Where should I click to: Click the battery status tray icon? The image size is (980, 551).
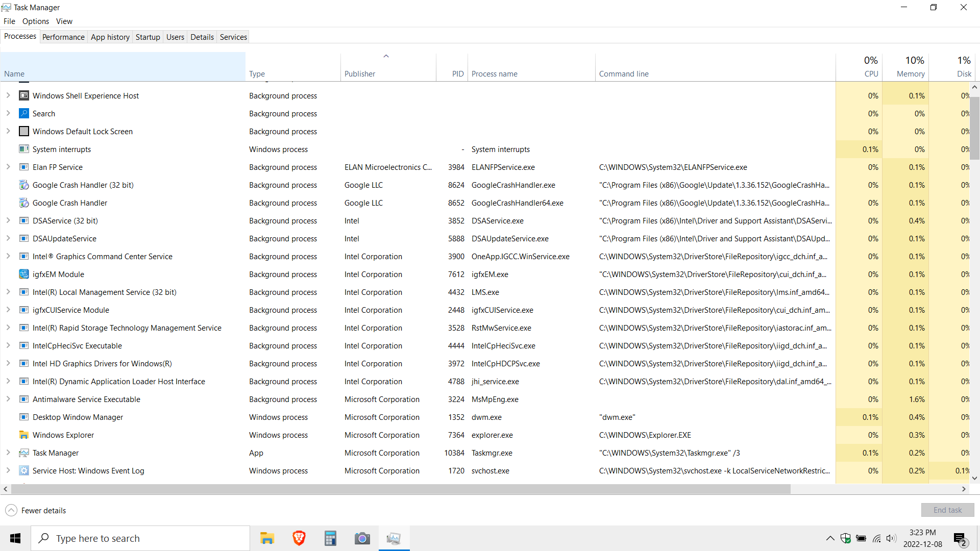[x=861, y=538]
